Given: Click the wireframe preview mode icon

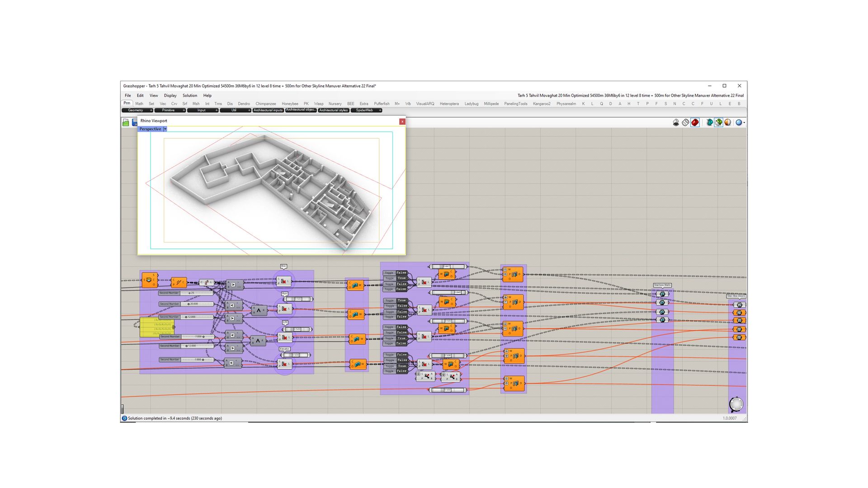Looking at the screenshot, I should click(x=685, y=122).
